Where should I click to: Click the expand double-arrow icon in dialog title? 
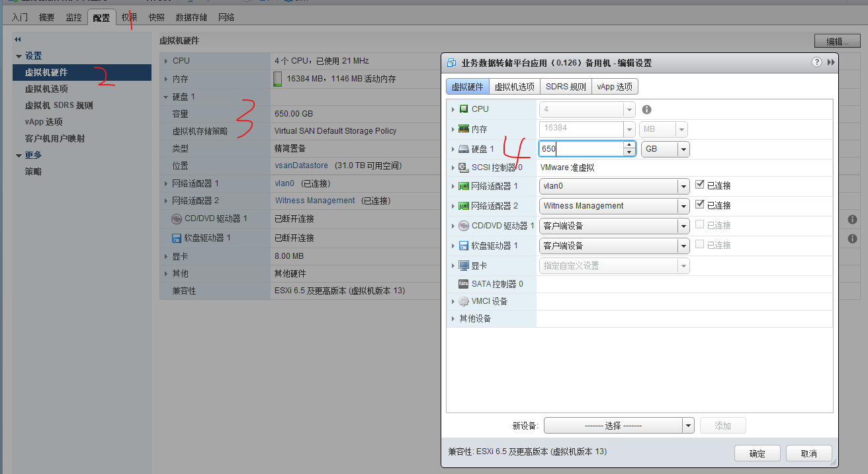pyautogui.click(x=831, y=62)
